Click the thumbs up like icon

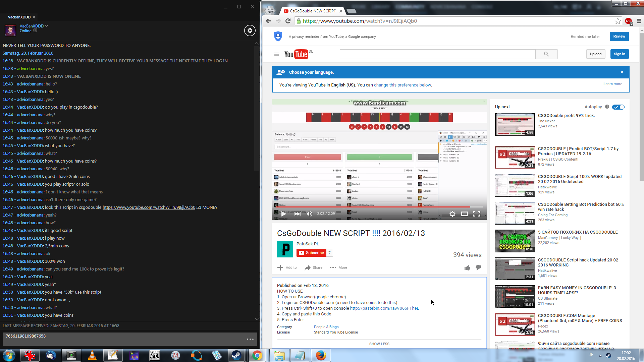tap(467, 267)
